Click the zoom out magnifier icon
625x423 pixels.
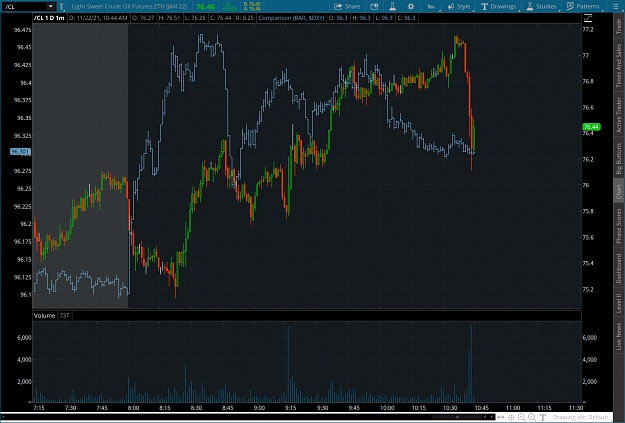[x=532, y=417]
